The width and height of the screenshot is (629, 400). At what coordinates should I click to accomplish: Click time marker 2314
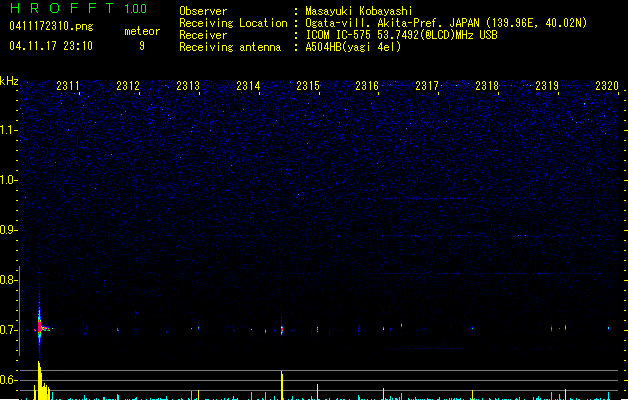[x=248, y=86]
